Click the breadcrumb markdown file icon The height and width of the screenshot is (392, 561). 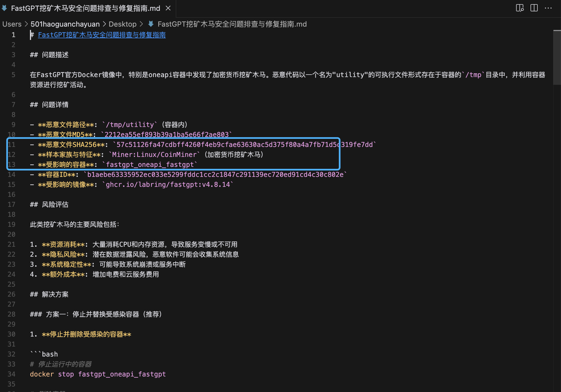coord(151,24)
